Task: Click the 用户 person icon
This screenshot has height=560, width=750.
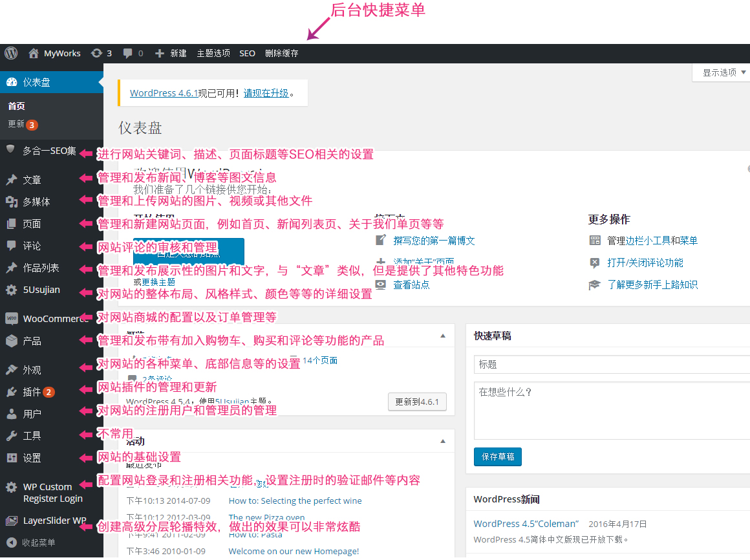Action: pos(12,414)
